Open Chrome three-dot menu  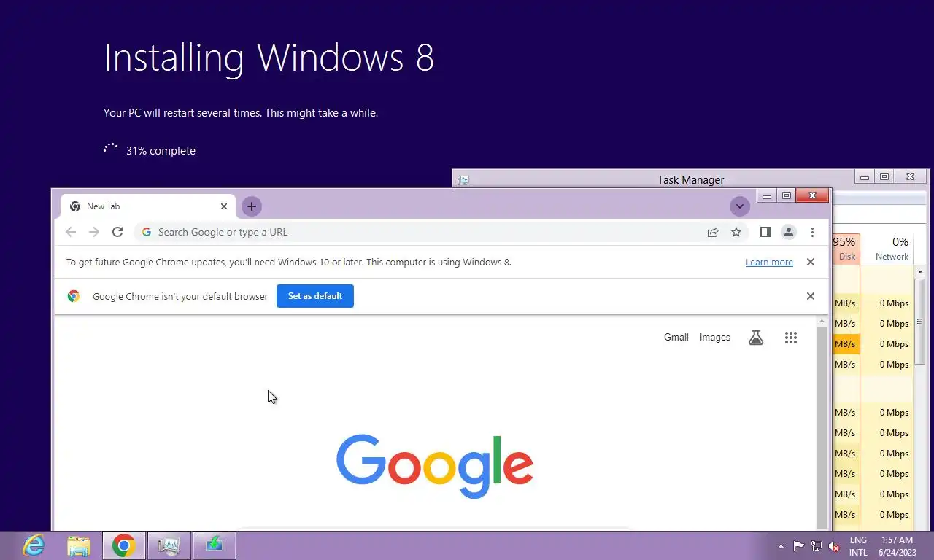tap(812, 232)
